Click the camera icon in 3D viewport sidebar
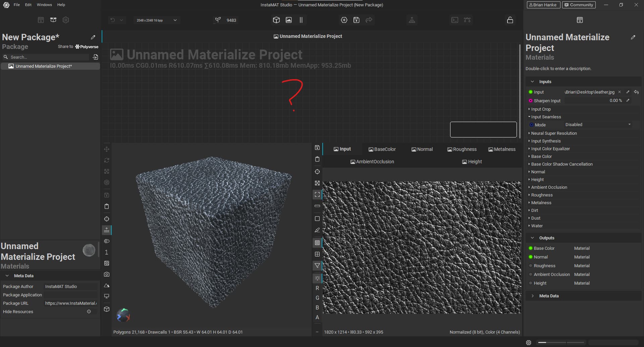The image size is (644, 347). [107, 274]
